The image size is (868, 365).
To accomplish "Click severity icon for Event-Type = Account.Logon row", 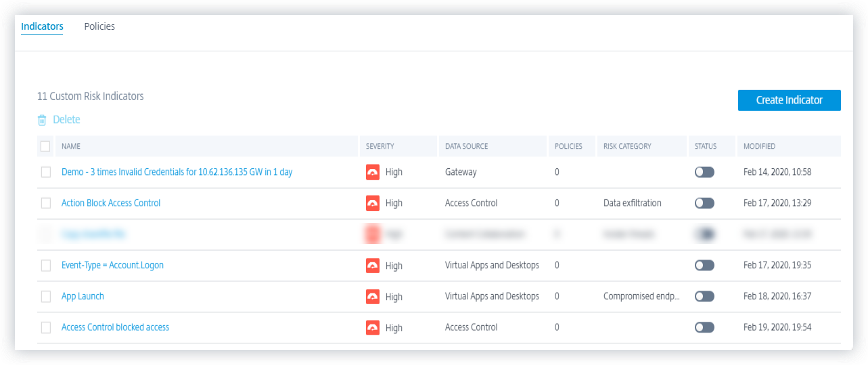I will [x=373, y=266].
